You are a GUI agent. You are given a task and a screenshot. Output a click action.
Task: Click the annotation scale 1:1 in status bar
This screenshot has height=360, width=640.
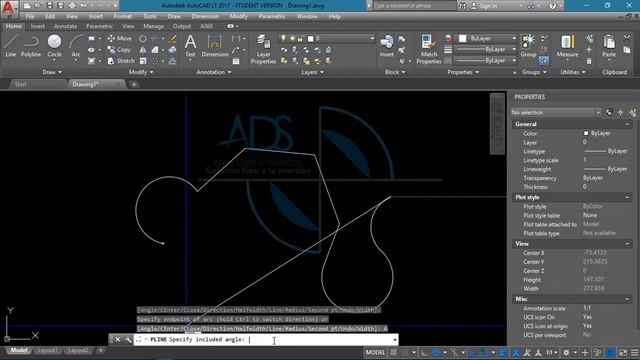tap(551, 352)
